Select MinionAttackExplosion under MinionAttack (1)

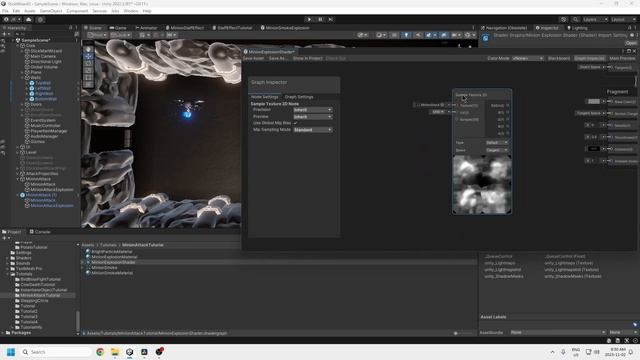(x=52, y=206)
